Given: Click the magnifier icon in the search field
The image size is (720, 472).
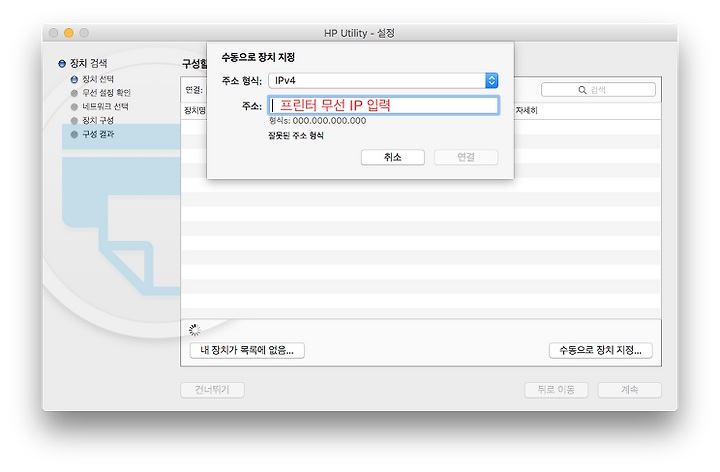Looking at the screenshot, I should pyautogui.click(x=582, y=90).
